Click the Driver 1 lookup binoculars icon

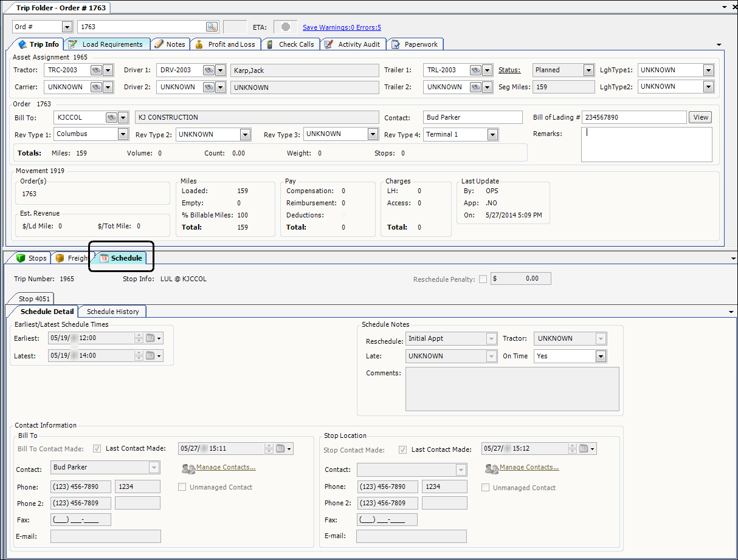208,70
